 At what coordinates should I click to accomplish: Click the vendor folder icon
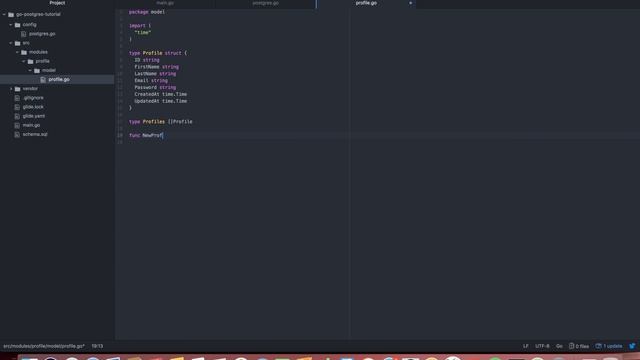(18, 89)
